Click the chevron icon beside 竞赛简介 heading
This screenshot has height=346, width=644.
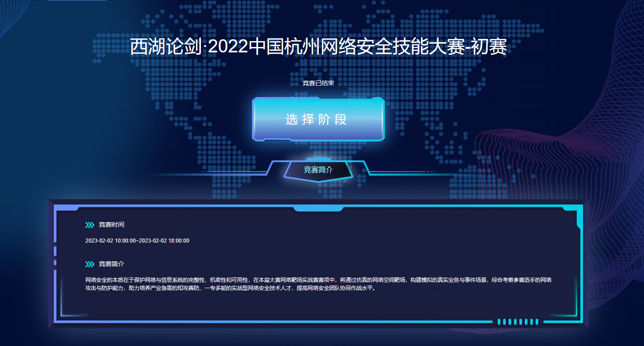point(89,264)
